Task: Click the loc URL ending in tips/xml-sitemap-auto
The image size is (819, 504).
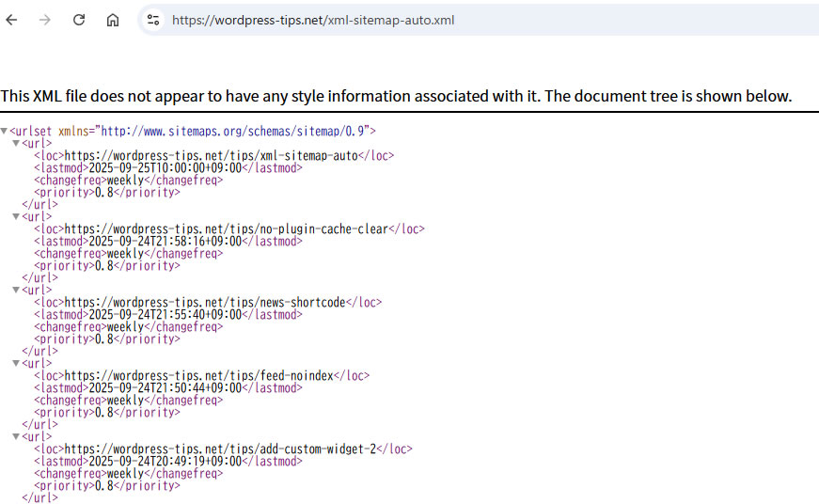Action: point(212,156)
